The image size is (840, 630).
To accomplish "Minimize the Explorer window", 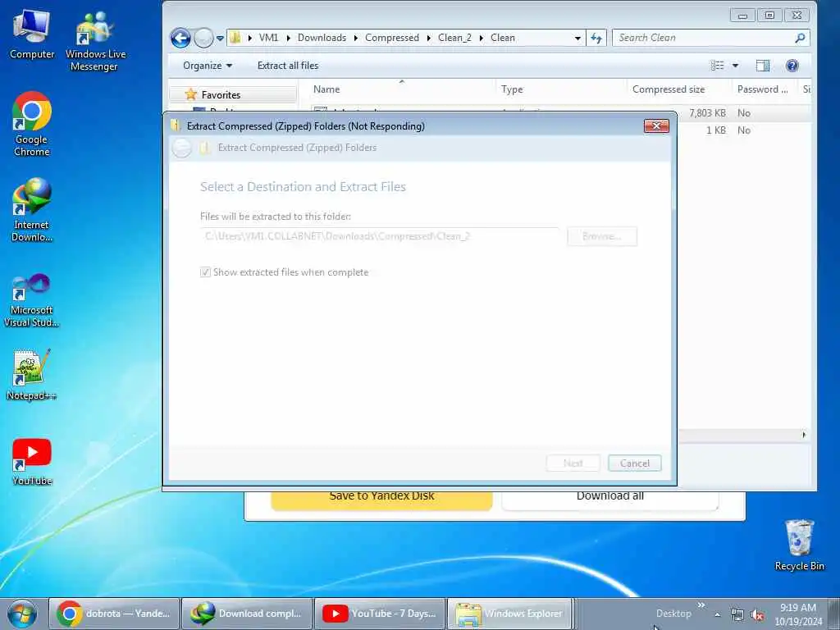I will click(742, 16).
